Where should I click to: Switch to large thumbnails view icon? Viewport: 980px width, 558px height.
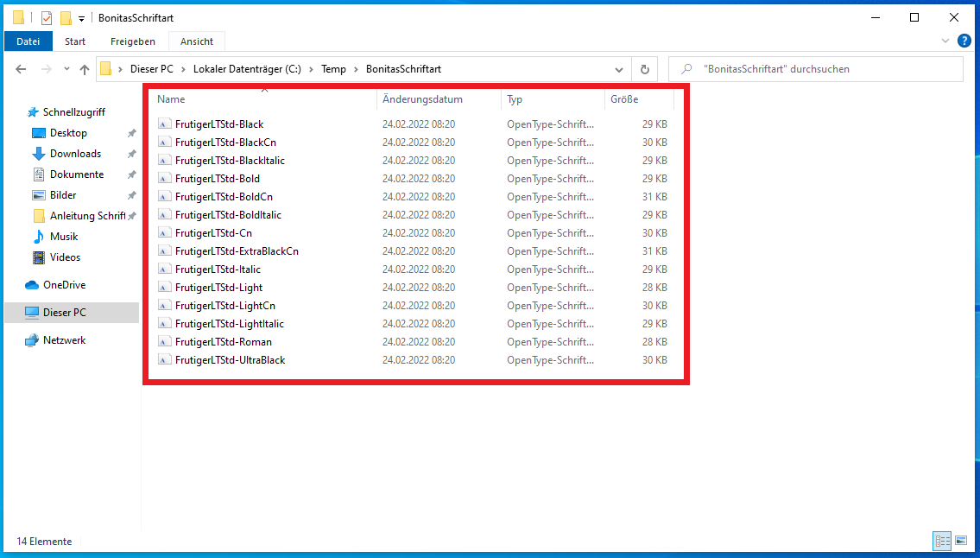click(x=961, y=541)
